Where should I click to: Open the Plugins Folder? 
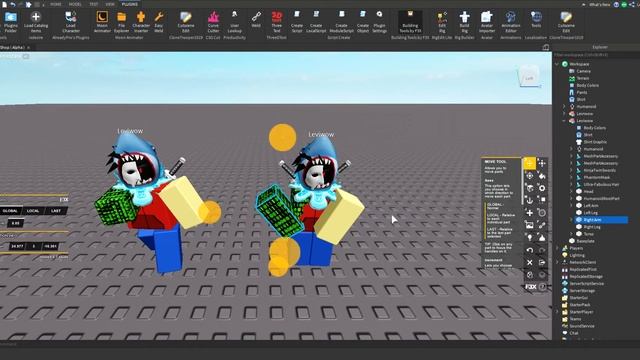[11, 22]
